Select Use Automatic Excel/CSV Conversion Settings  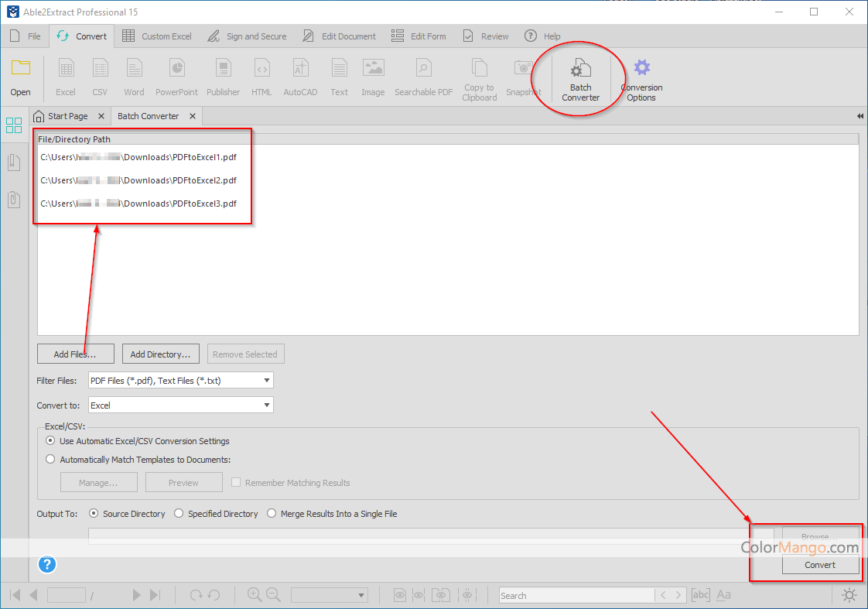51,441
